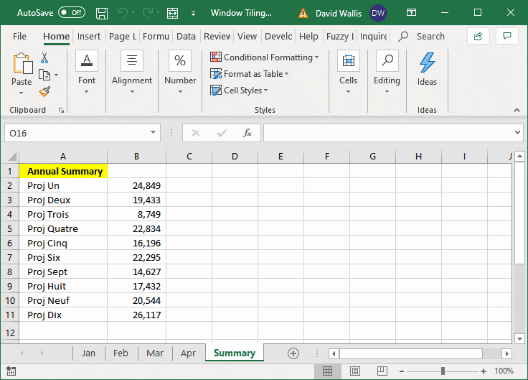Switch to the Insert ribbon tab
This screenshot has height=380, width=528.
pyautogui.click(x=89, y=36)
